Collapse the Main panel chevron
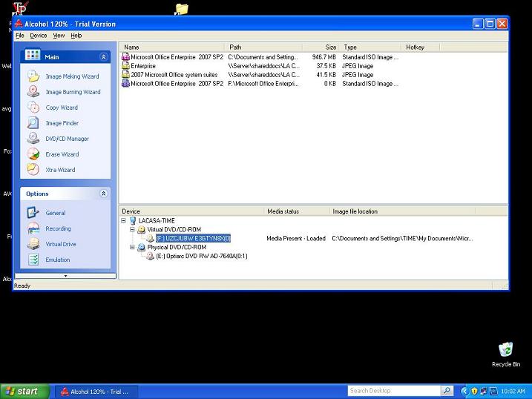 coord(103,57)
